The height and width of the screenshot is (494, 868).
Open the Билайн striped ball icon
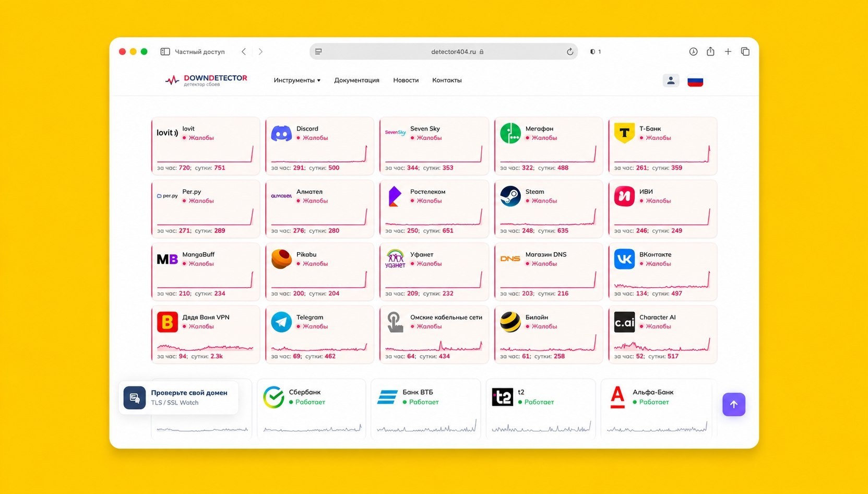coord(510,322)
